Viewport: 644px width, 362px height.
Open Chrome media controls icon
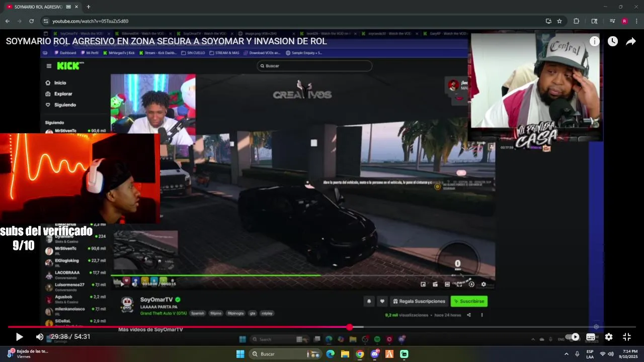[612, 21]
